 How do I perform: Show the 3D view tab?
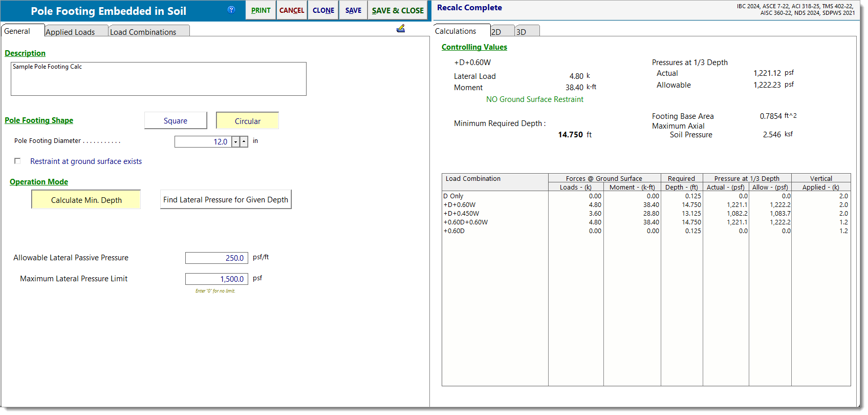pos(522,32)
